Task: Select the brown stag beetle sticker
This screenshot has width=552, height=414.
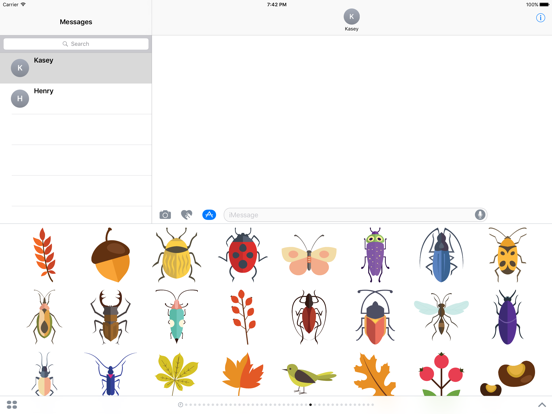Action: (x=111, y=317)
